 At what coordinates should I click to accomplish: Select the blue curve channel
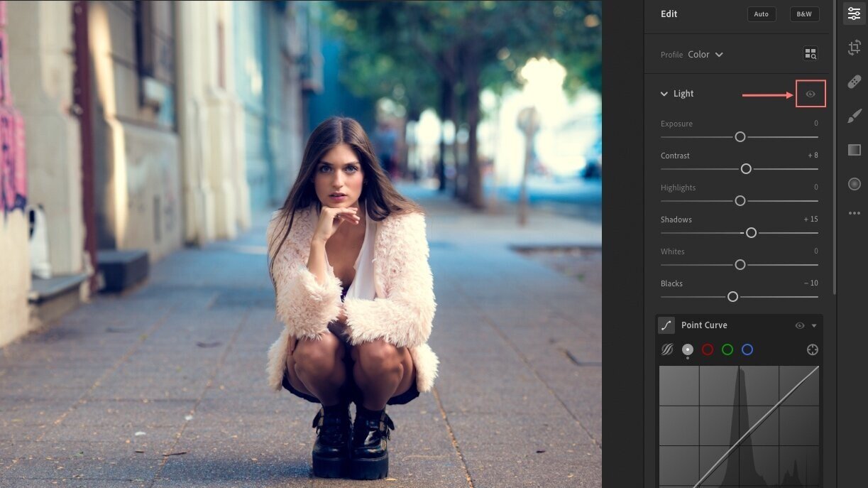747,349
